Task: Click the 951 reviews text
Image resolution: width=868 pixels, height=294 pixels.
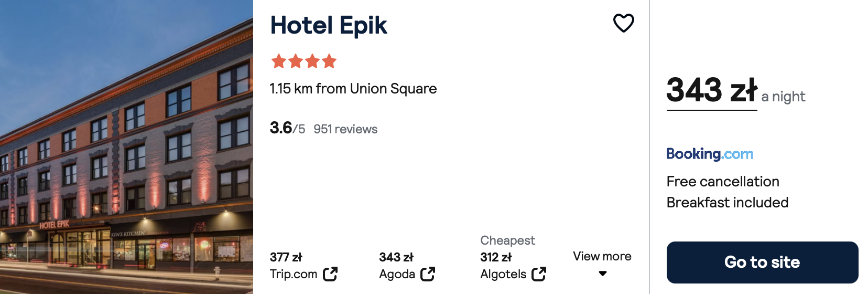Action: (345, 129)
